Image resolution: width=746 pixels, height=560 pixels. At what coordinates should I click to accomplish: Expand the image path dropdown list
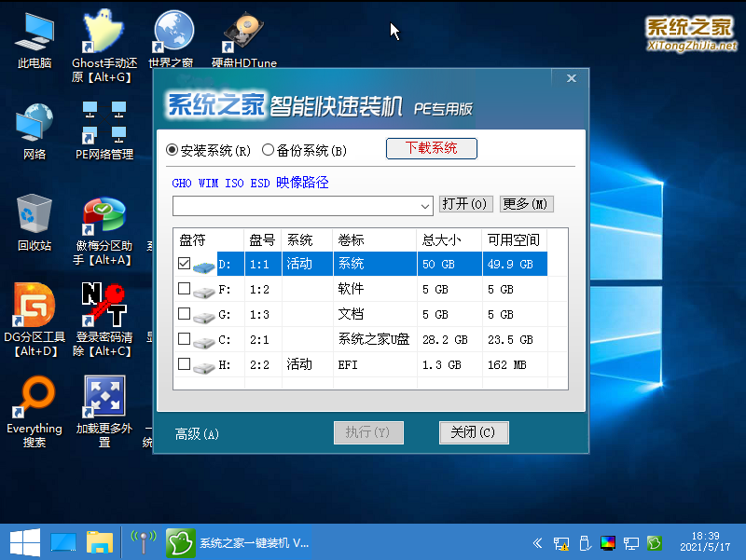[425, 205]
